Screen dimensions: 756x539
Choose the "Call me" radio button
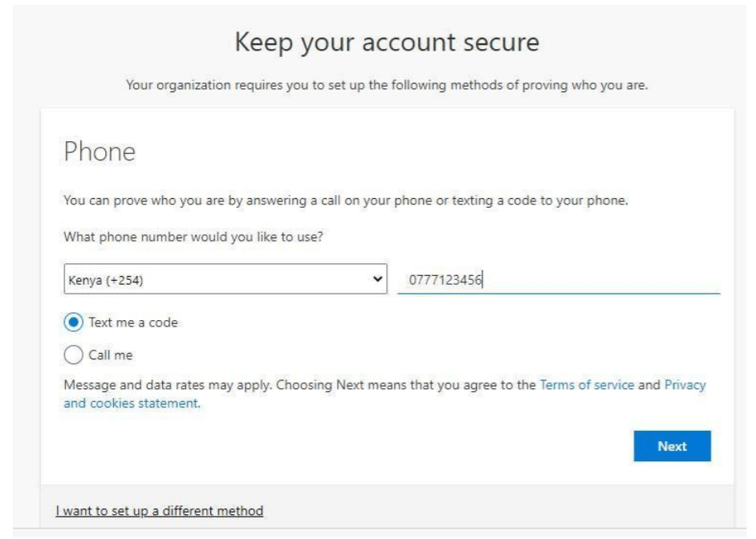(73, 353)
